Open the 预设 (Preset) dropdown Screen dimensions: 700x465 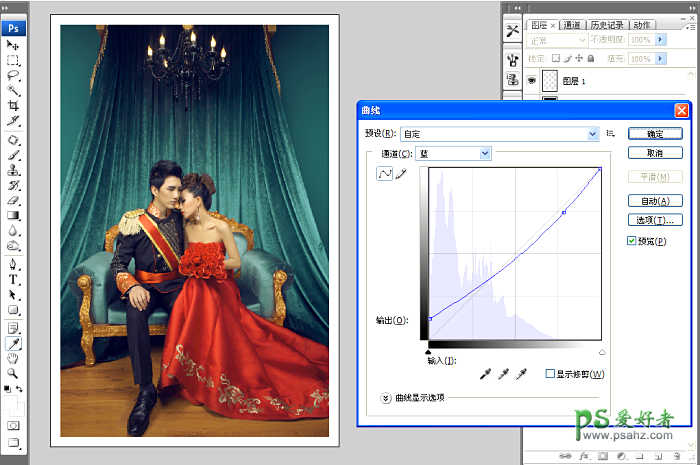click(x=499, y=132)
